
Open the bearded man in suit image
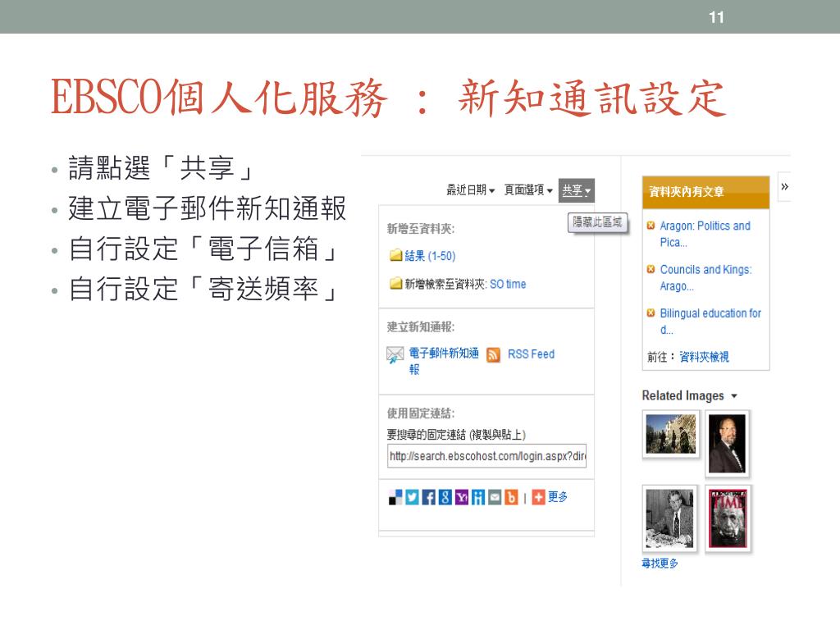727,444
